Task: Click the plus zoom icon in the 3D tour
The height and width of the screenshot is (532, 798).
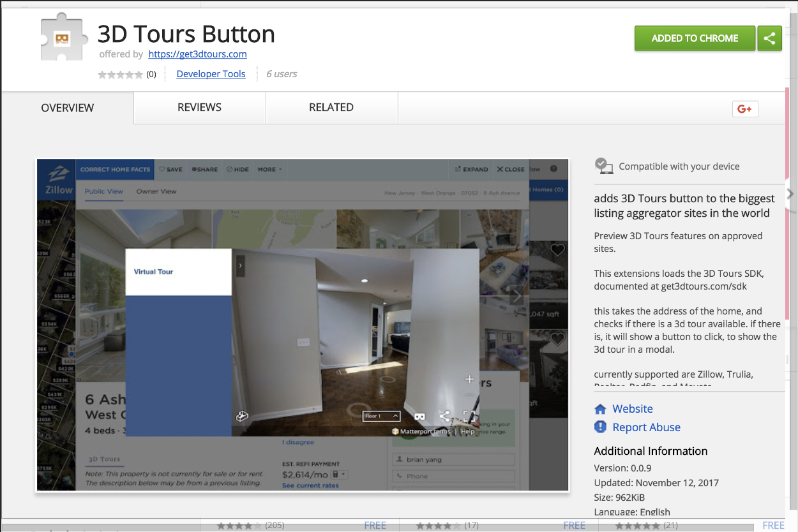Action: coord(469,379)
